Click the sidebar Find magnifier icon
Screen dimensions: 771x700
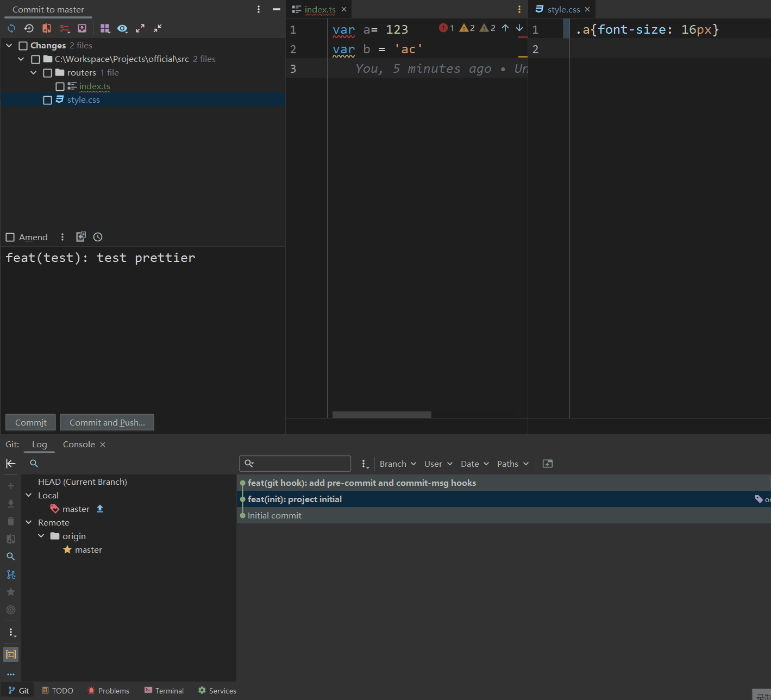(x=10, y=557)
